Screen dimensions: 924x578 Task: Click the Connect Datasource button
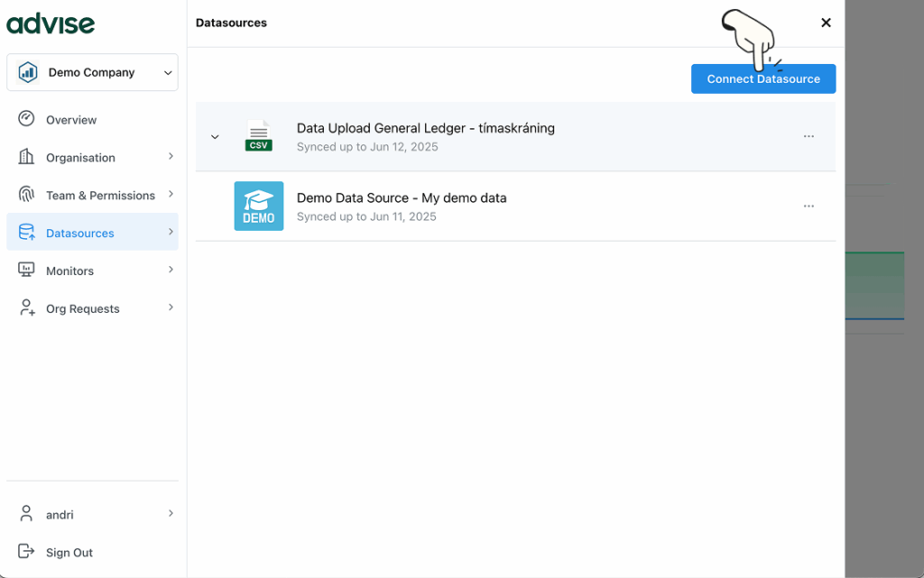tap(763, 78)
